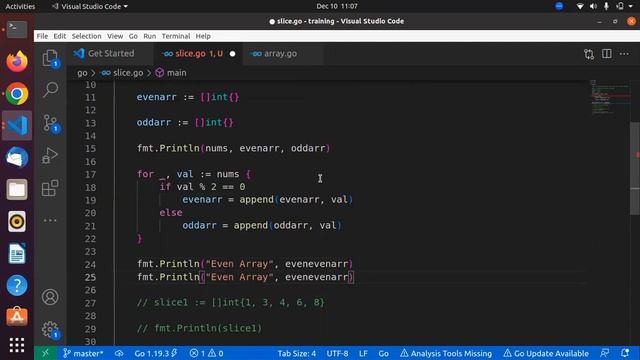Open the Run and Debug view
This screenshot has height=360, width=640.
[50, 156]
